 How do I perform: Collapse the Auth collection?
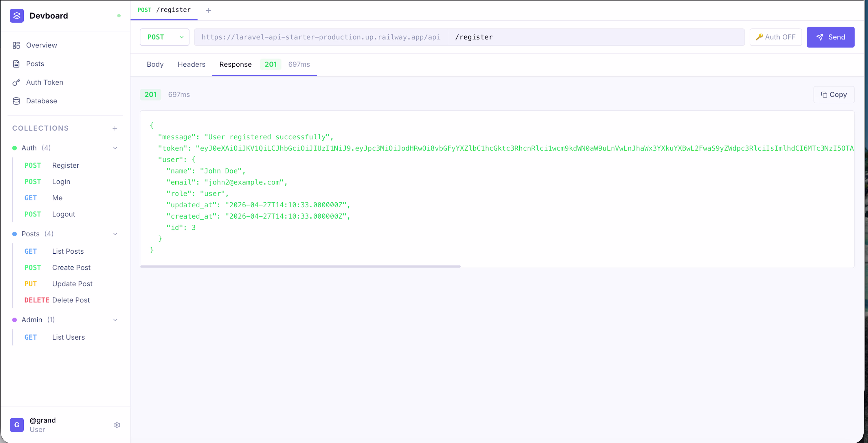point(115,148)
